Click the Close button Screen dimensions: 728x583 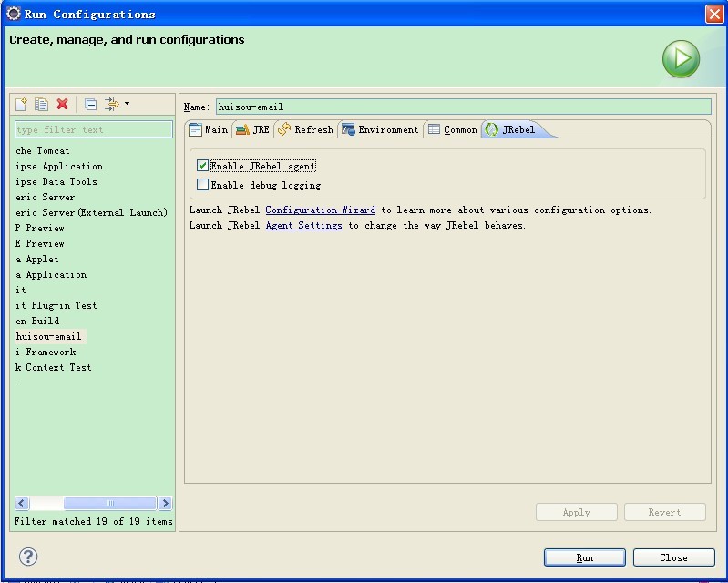point(673,557)
